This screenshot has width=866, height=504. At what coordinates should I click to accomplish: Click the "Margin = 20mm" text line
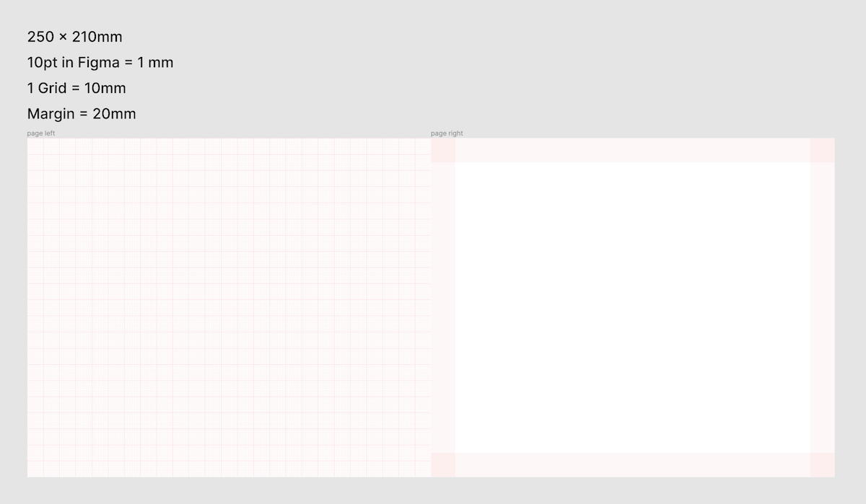[82, 114]
